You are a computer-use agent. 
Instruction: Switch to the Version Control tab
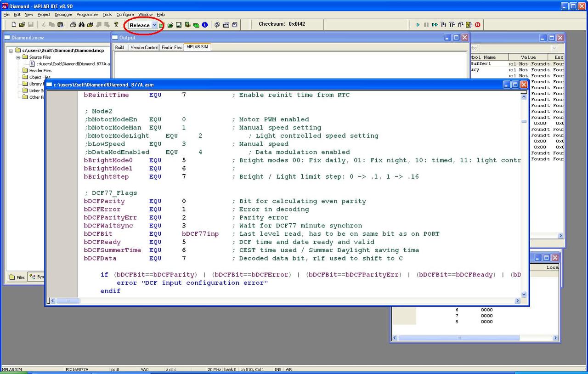pos(144,47)
